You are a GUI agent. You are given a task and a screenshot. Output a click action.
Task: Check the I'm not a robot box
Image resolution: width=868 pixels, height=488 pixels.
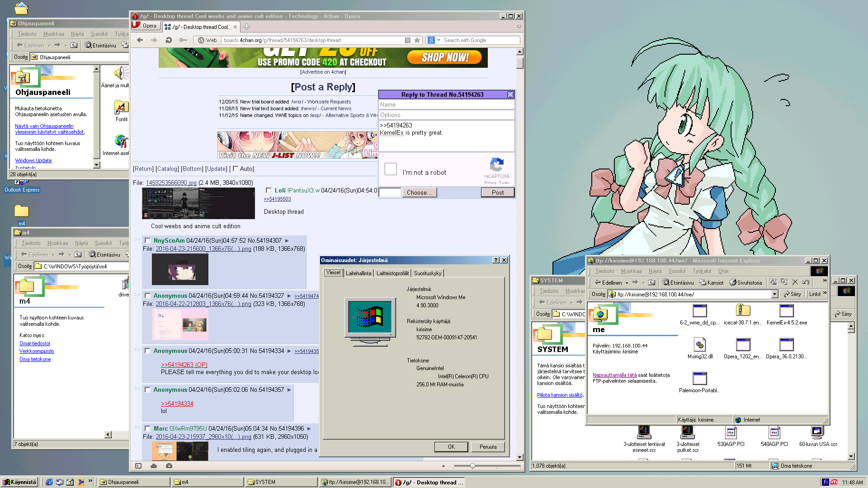tap(391, 169)
